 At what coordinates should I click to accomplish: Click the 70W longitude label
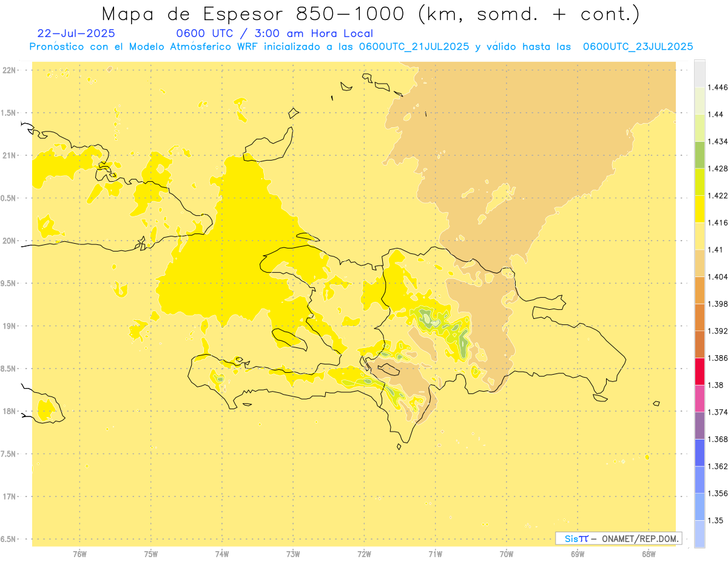(507, 554)
